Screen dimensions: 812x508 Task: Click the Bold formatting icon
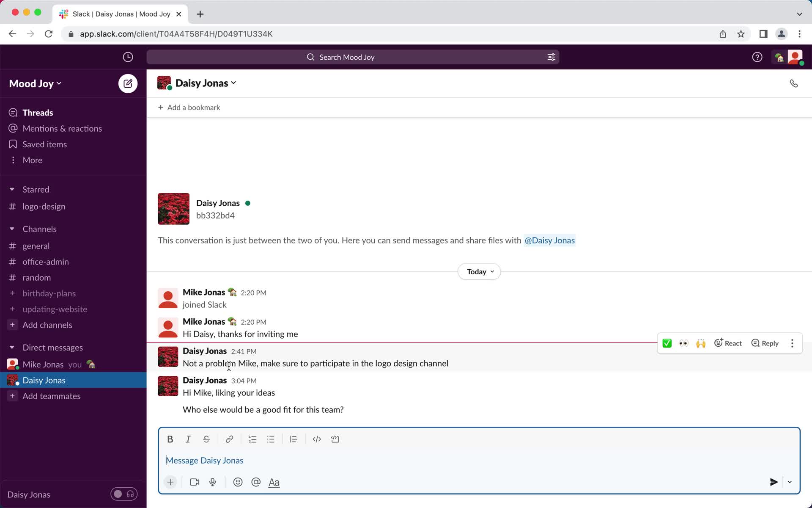click(170, 439)
